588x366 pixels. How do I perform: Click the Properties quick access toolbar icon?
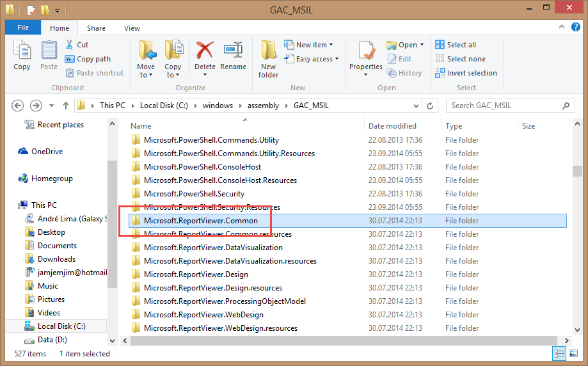(x=31, y=9)
